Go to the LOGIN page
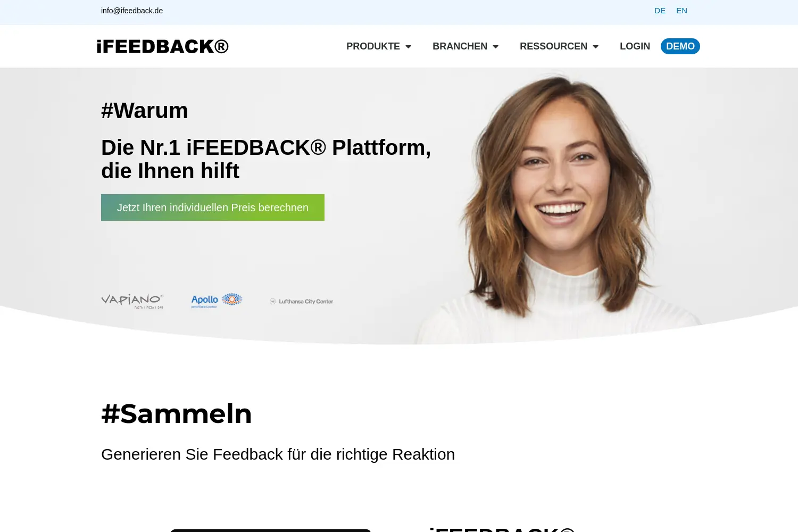The image size is (798, 532). click(635, 46)
